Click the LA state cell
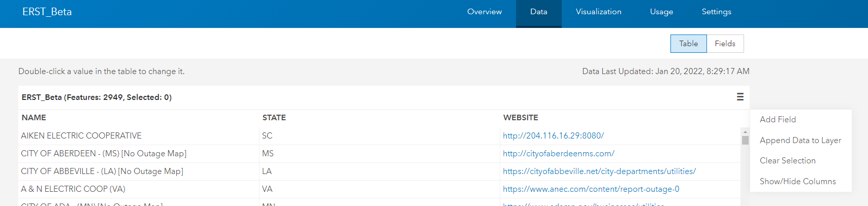The image size is (868, 206). (379, 171)
